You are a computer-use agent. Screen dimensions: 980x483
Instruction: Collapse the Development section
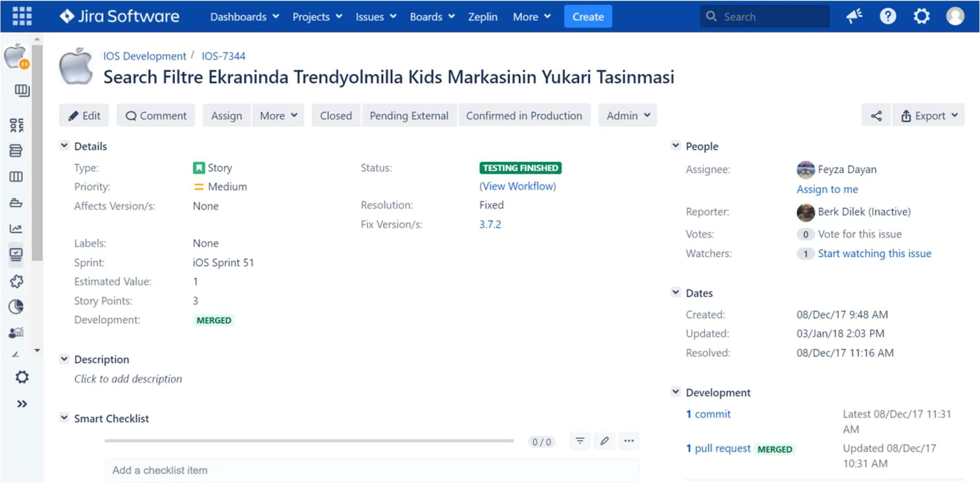[675, 392]
